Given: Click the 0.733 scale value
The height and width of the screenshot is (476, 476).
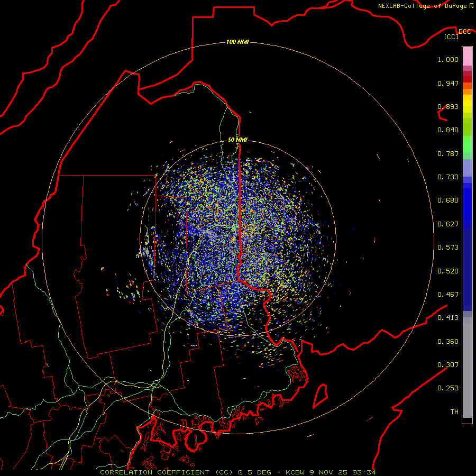Looking at the screenshot, I should [x=448, y=177].
